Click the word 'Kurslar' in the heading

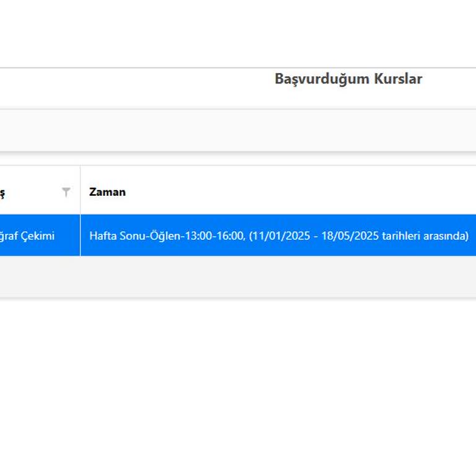coord(397,79)
